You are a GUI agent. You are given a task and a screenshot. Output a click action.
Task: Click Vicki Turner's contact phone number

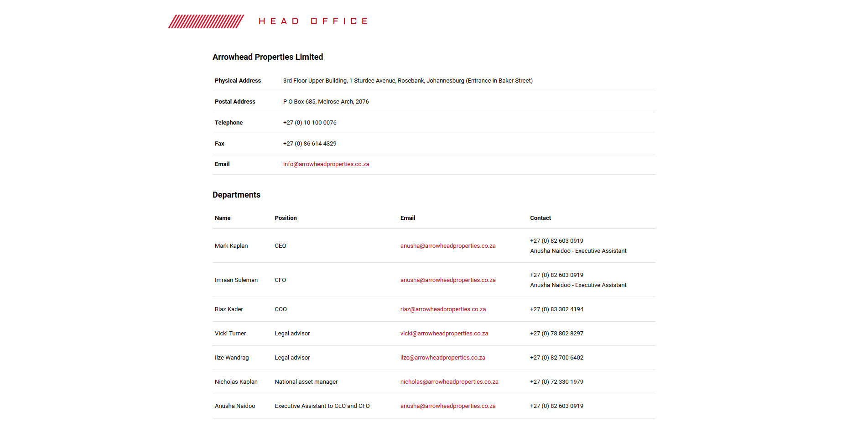click(556, 334)
